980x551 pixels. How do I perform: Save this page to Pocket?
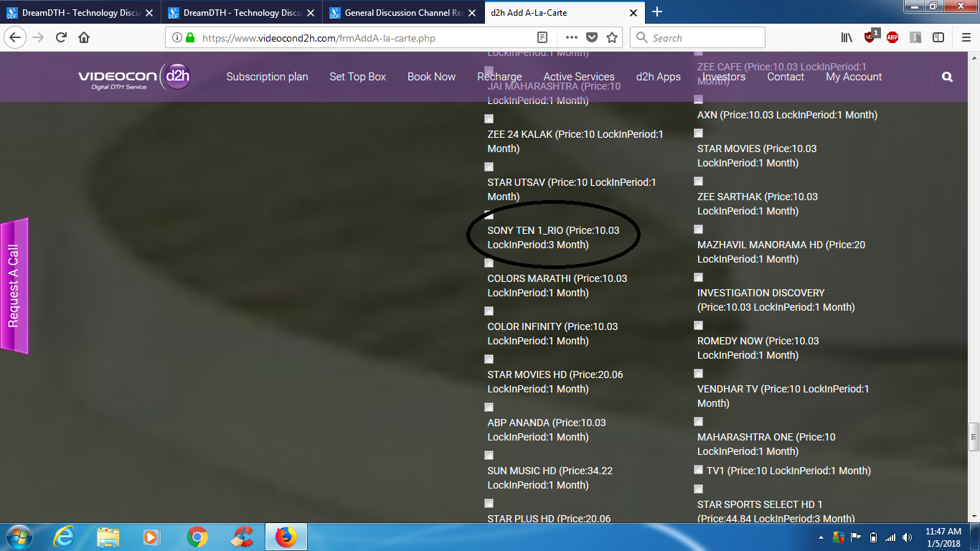pos(592,37)
